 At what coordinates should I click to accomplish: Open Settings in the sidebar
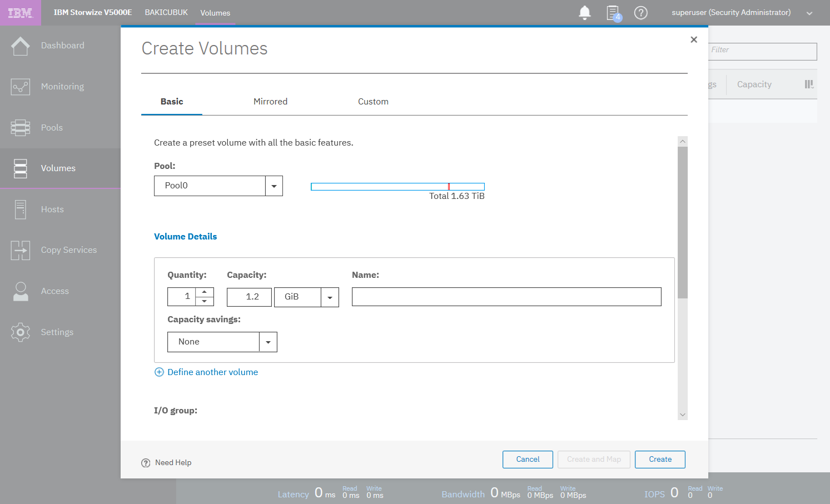60,332
